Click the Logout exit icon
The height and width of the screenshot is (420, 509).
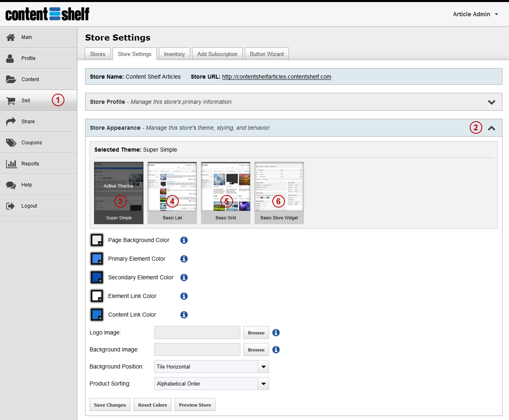[x=11, y=206]
